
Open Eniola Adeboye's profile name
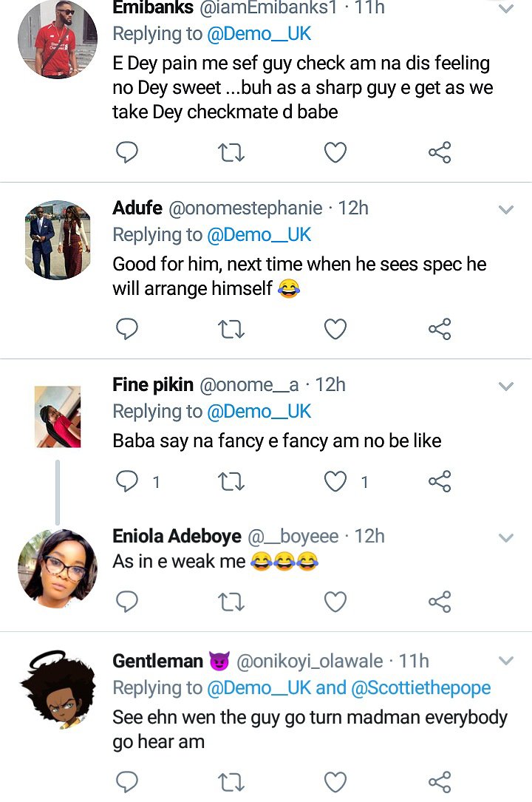[x=177, y=536]
